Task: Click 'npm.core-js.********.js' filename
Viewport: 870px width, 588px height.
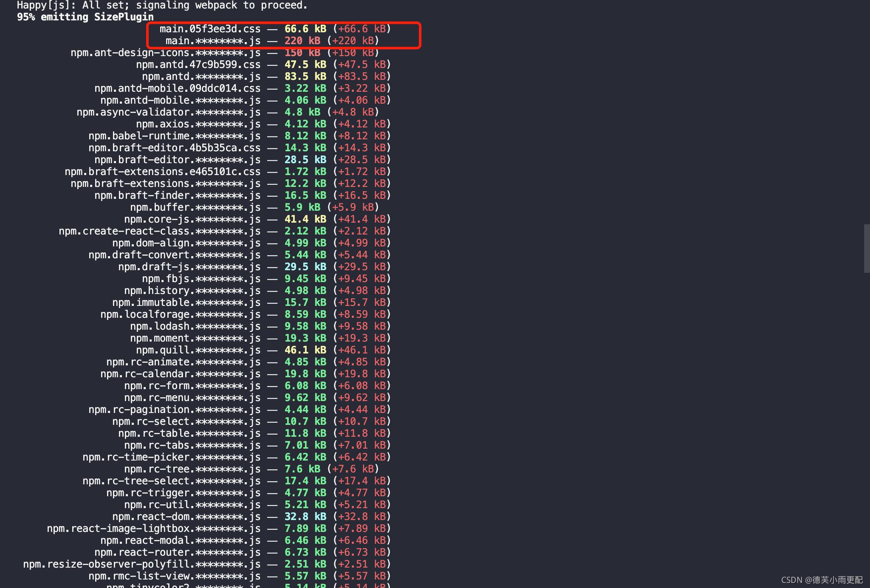Action: pyautogui.click(x=192, y=219)
